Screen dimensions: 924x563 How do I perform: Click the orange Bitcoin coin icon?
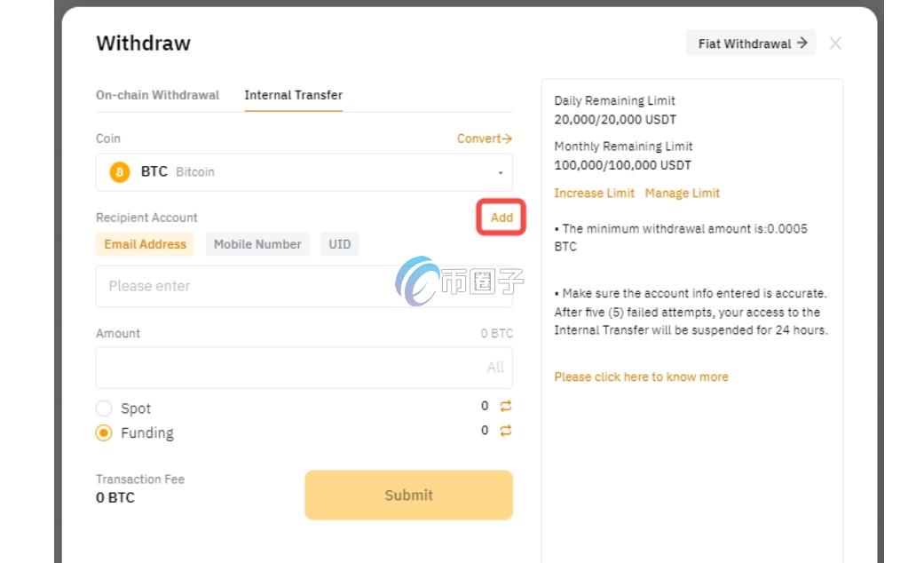119,171
